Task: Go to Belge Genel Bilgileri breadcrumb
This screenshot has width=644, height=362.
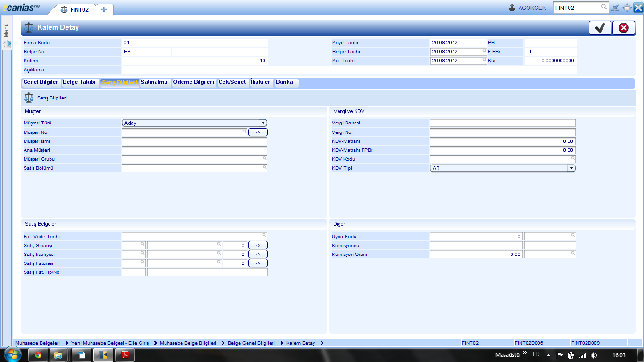Action: pyautogui.click(x=251, y=343)
